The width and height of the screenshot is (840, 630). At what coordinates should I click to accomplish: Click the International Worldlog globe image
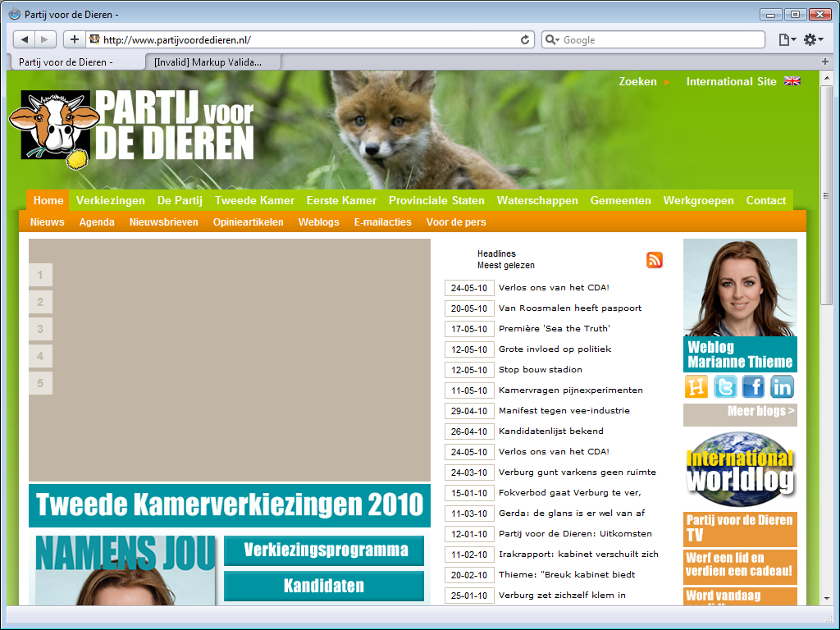point(740,469)
